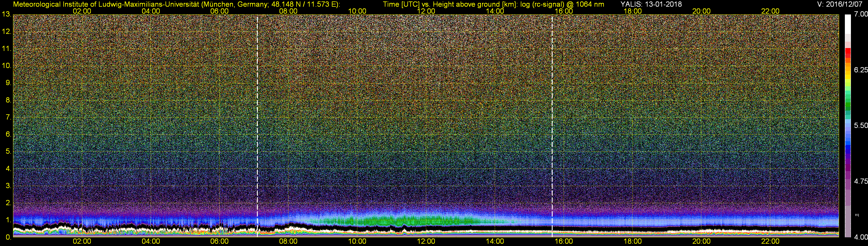Click the 12:00 label on the top time axis
Viewport: 868px width, 246px height.
tap(426, 11)
